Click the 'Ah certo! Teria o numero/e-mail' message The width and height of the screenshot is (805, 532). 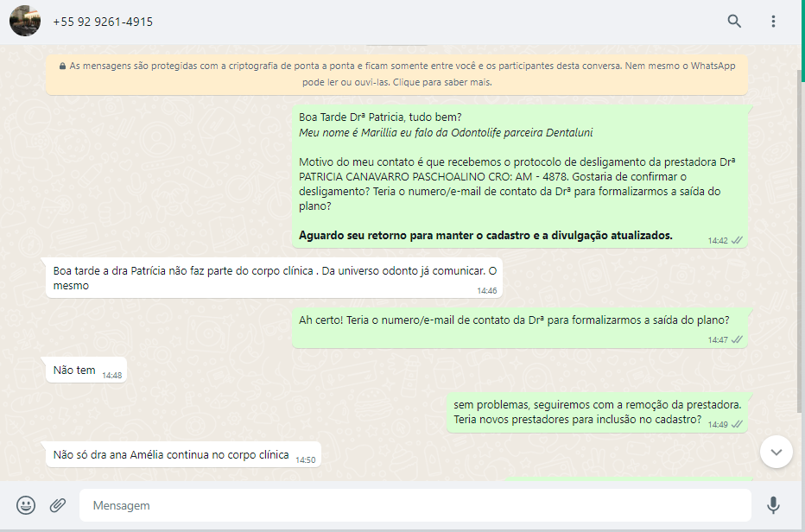pos(520,327)
